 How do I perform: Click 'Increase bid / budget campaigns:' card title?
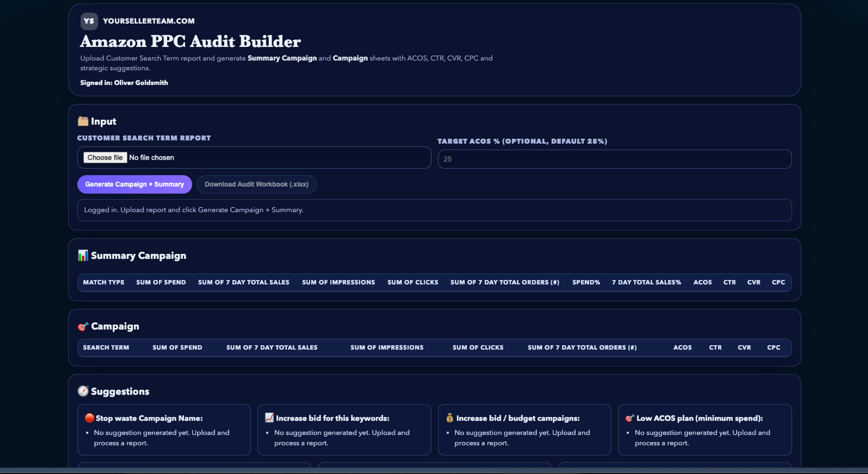tap(518, 418)
